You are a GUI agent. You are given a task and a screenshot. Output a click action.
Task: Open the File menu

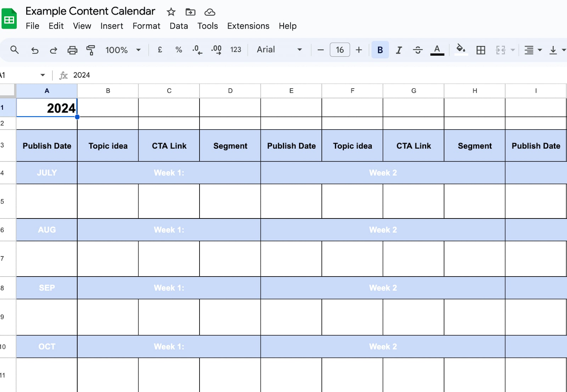tap(32, 26)
